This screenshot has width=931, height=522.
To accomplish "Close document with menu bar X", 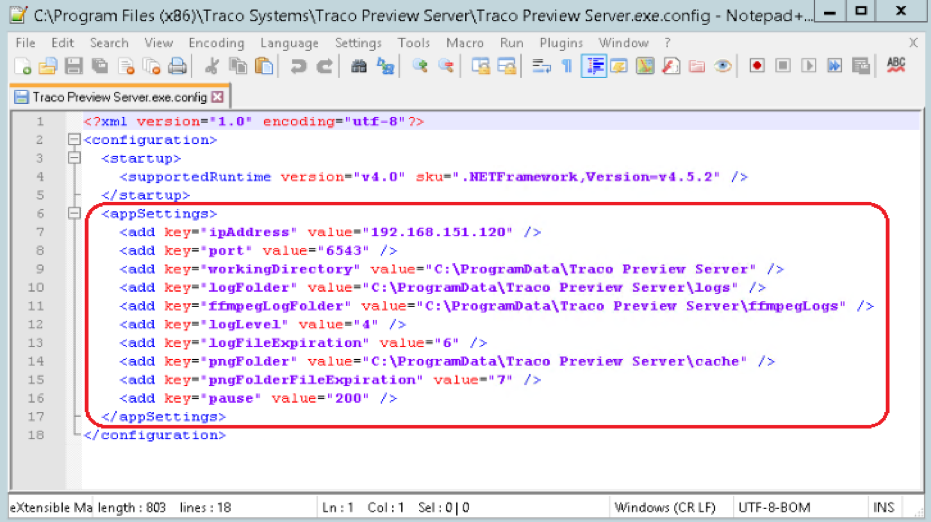I will click(x=914, y=43).
